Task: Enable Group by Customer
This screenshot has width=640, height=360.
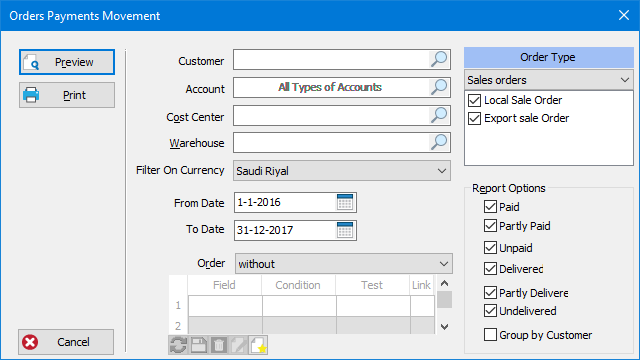Action: point(490,335)
